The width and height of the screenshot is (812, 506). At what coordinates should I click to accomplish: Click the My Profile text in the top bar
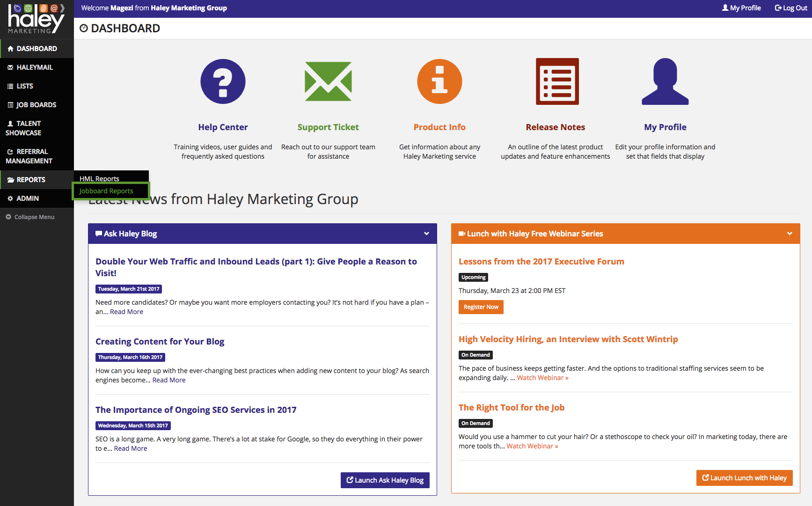745,8
